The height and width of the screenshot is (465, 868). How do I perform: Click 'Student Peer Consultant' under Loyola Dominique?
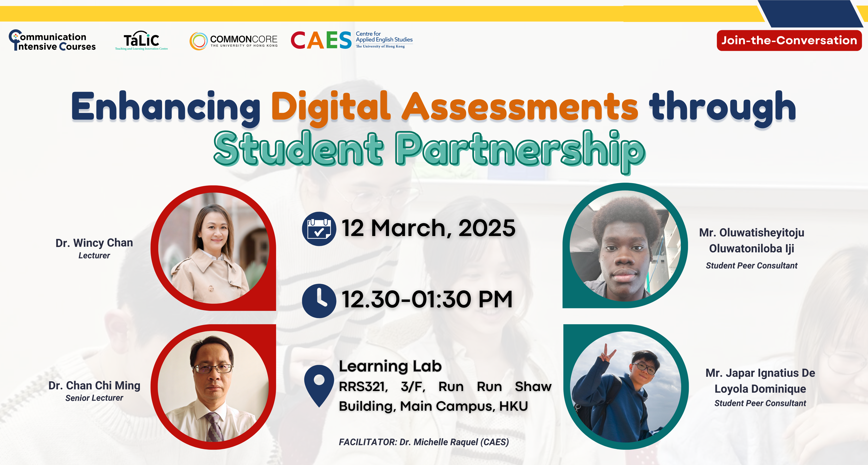click(x=761, y=403)
